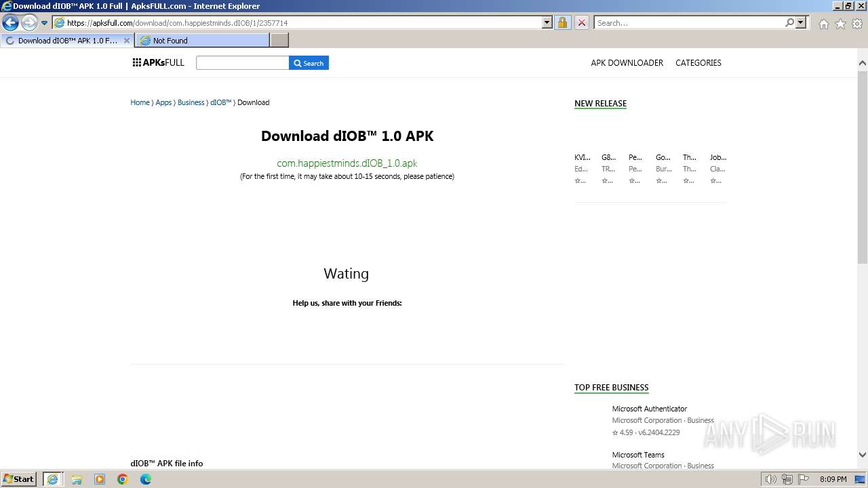
Task: Launch Microsoft Edge from the taskbar
Action: click(146, 479)
